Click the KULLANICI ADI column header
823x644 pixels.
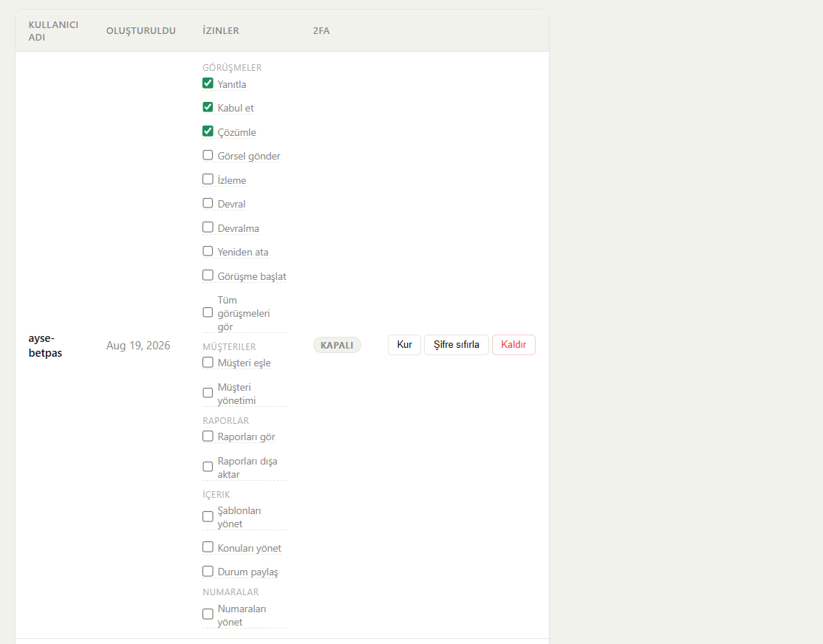click(53, 31)
